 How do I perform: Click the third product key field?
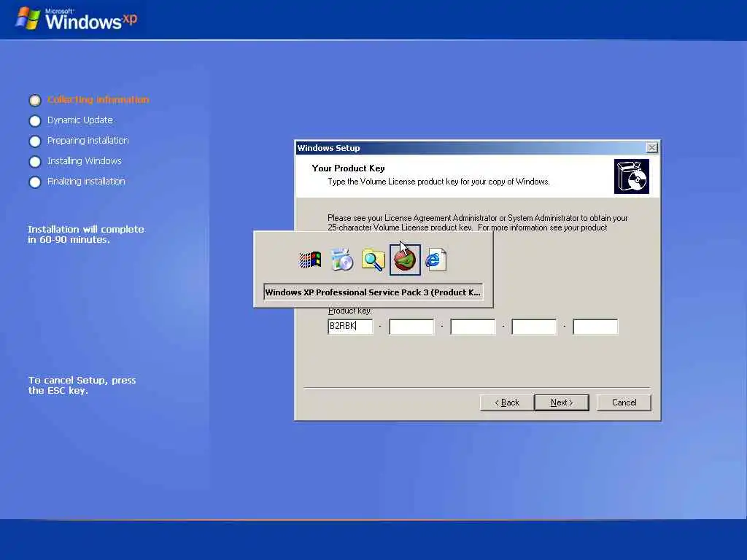pyautogui.click(x=473, y=327)
